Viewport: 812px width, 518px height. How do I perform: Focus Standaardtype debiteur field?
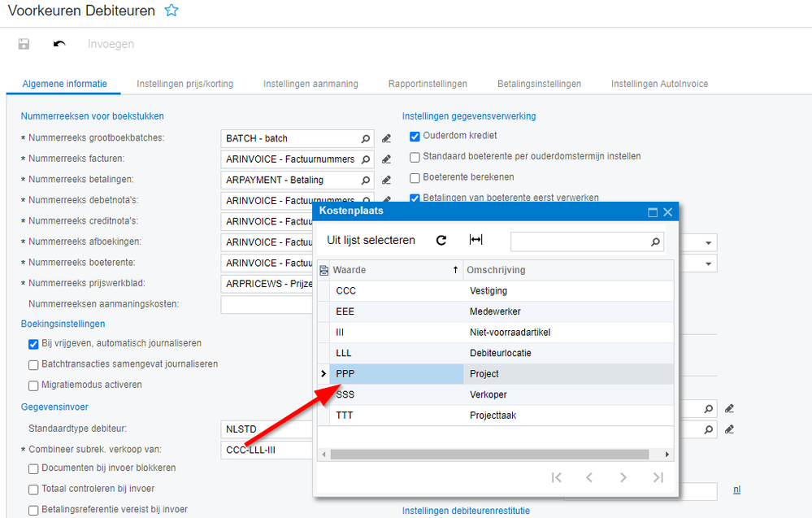coord(267,429)
